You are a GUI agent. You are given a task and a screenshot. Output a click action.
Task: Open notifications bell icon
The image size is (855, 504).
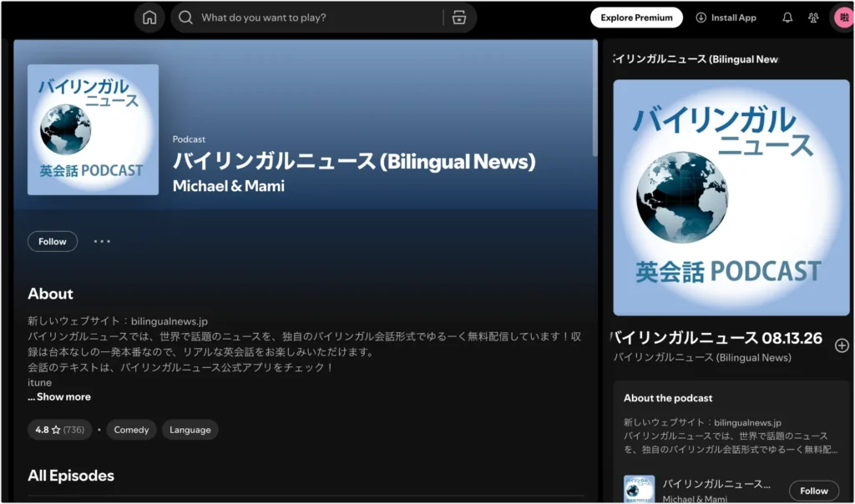pos(787,18)
